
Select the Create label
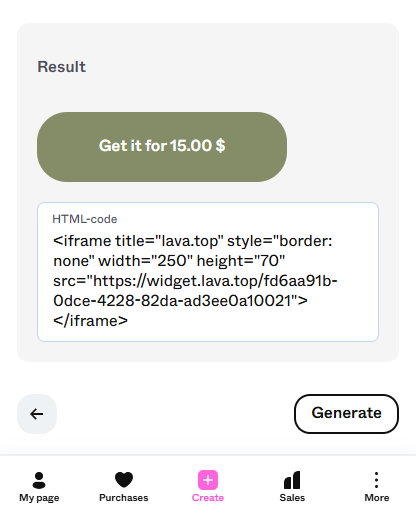point(208,498)
